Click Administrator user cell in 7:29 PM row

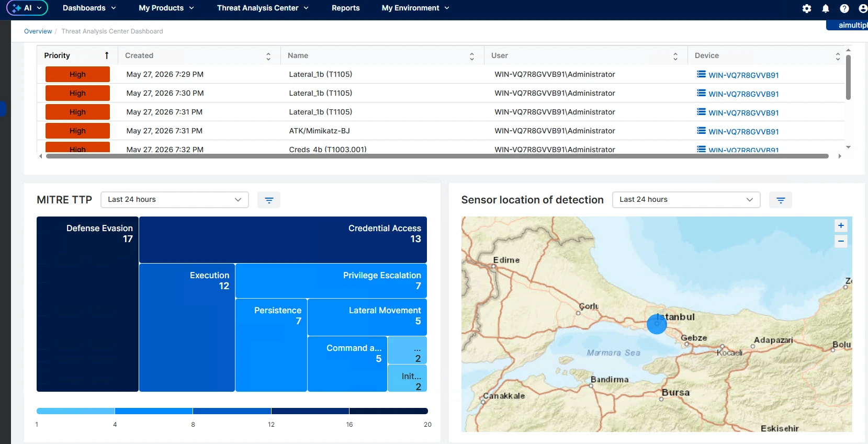pyautogui.click(x=555, y=74)
